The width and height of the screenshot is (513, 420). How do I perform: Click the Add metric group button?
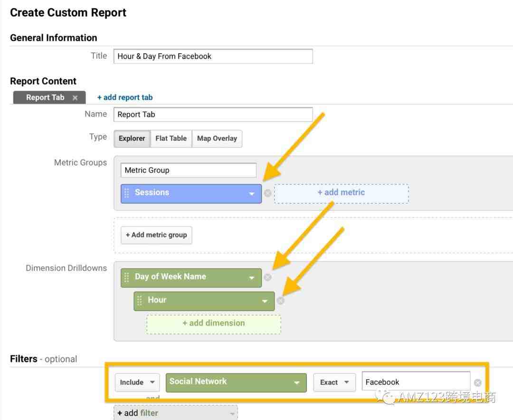coord(156,235)
